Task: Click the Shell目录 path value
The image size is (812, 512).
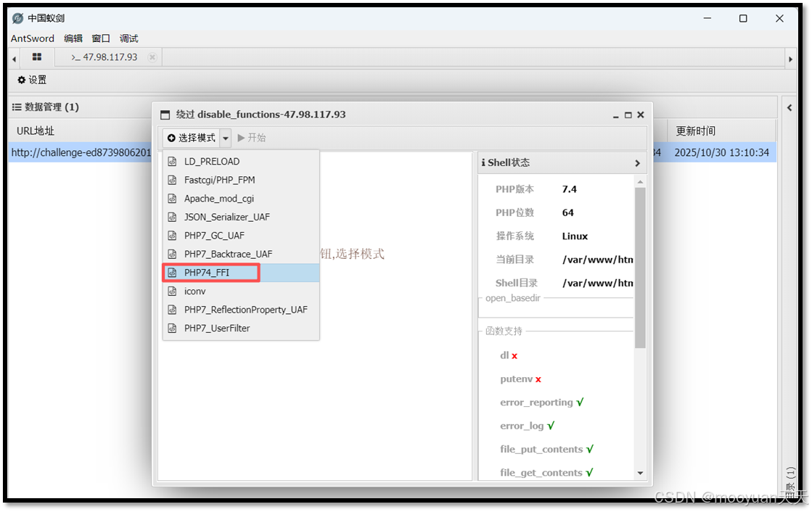Action: pyautogui.click(x=598, y=283)
